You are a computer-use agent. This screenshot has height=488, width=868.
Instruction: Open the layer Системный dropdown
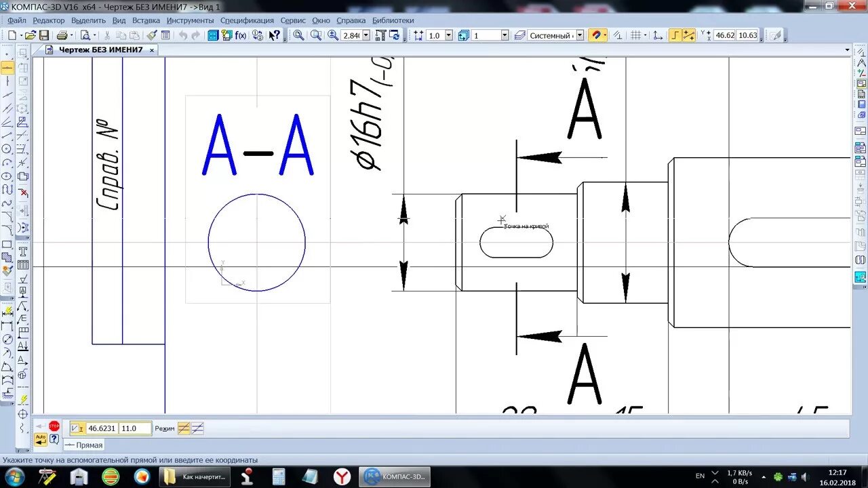580,35
